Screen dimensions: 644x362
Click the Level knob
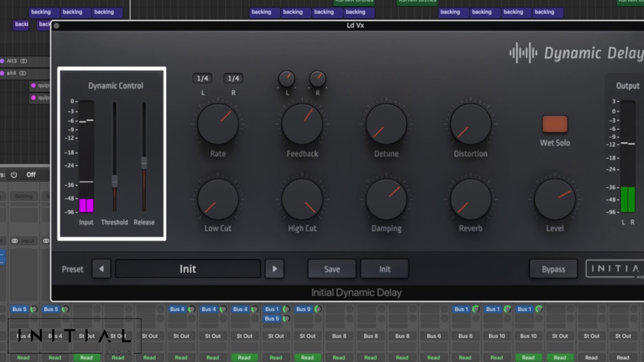[x=555, y=199]
